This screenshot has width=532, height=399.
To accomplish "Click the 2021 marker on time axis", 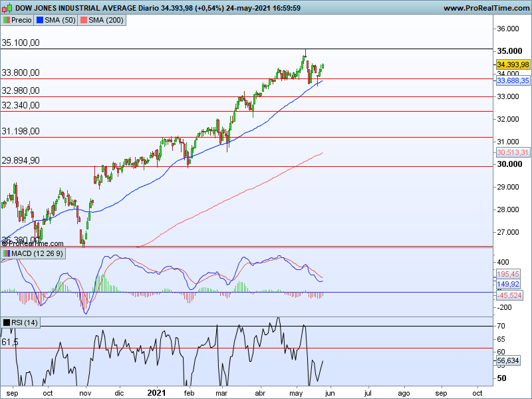I will click(156, 393).
